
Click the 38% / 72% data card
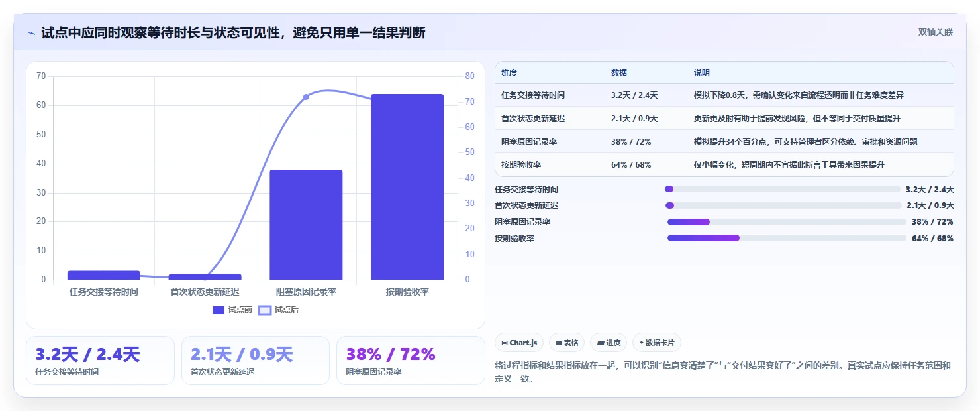[411, 361]
